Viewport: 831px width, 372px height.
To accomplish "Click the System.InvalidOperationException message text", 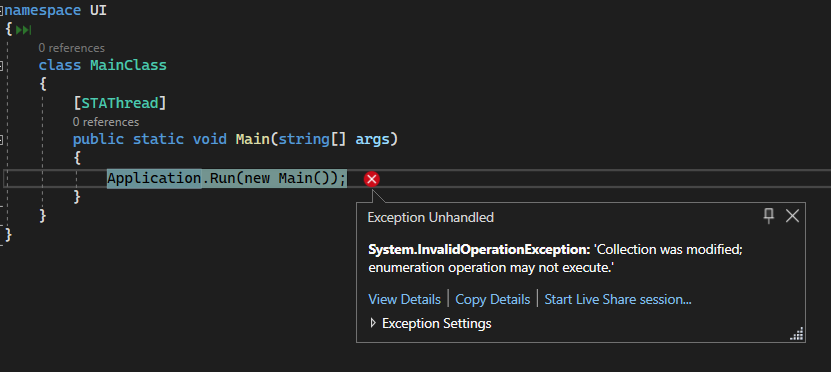I will [555, 259].
